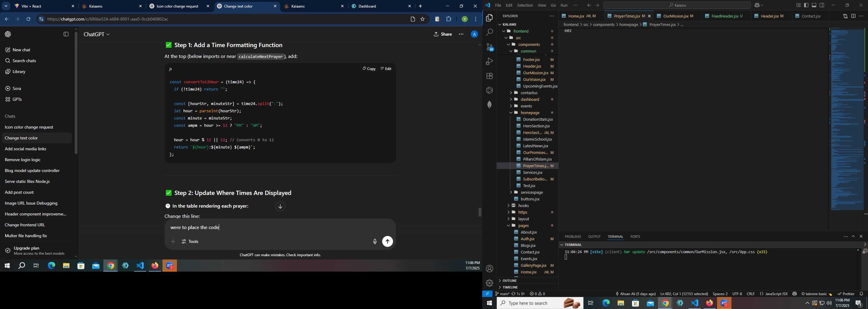Click the Copy code button in ChatGPT
Image resolution: width=868 pixels, height=309 pixels.
click(x=369, y=68)
